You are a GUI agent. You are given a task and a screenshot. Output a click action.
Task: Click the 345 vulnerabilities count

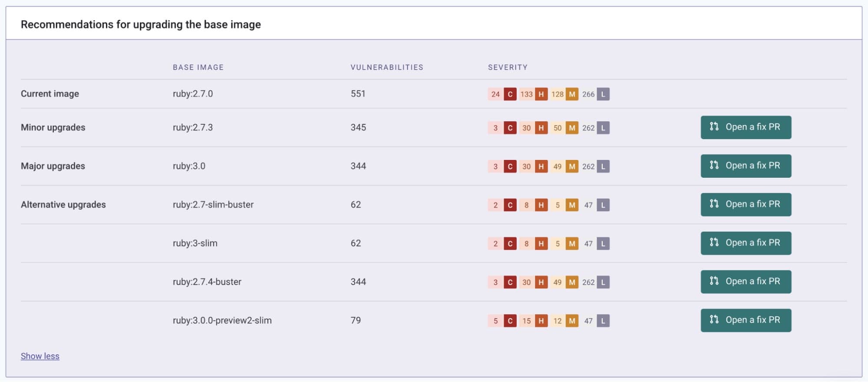(x=358, y=127)
